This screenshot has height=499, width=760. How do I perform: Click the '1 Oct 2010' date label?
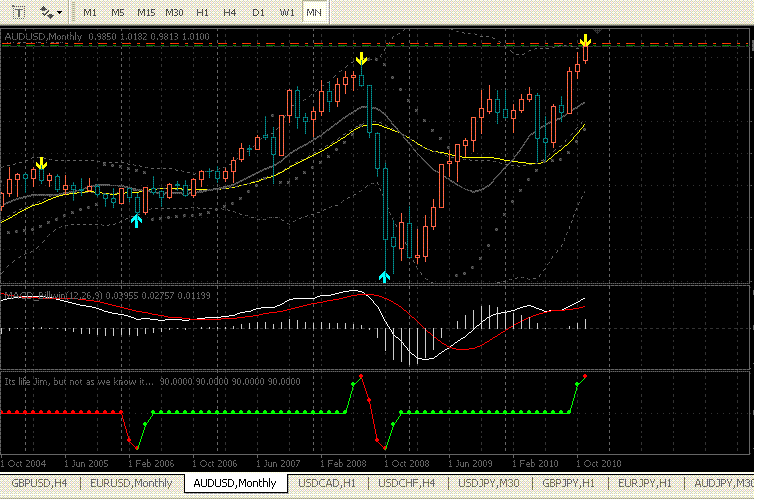tap(599, 464)
